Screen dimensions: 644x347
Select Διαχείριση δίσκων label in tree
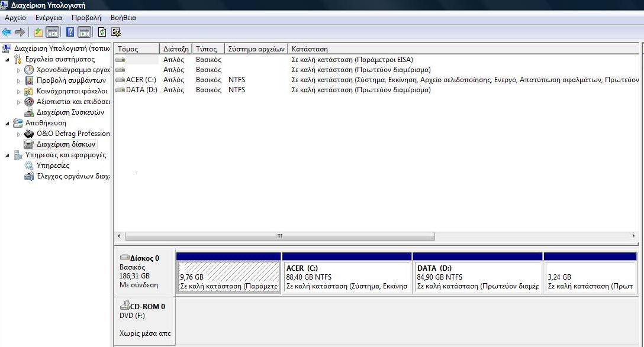tap(66, 144)
